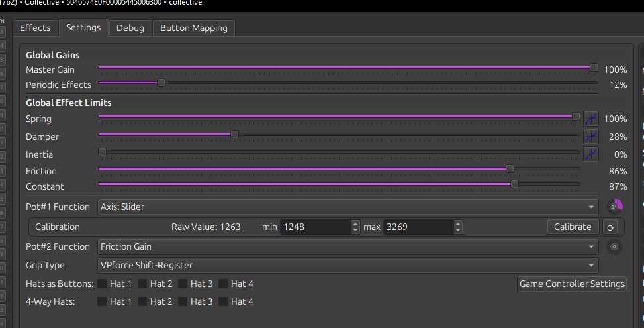Image resolution: width=644 pixels, height=328 pixels.
Task: Click Pot#1 circular value indicator
Action: pyautogui.click(x=614, y=207)
